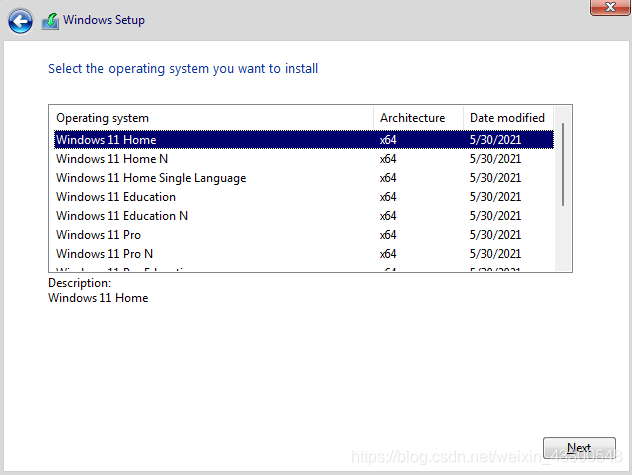Click x64 in the Windows 11 Pro row
Screen dimensions: 632x475
coord(388,235)
